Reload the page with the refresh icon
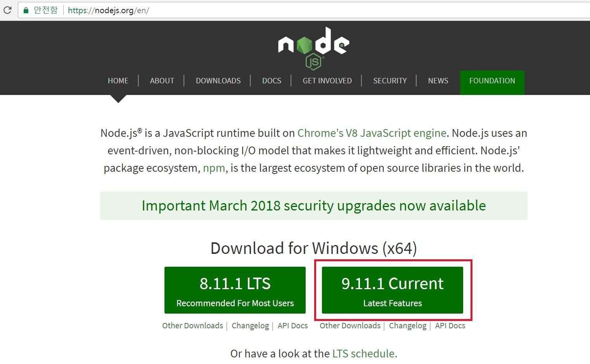 [x=7, y=10]
